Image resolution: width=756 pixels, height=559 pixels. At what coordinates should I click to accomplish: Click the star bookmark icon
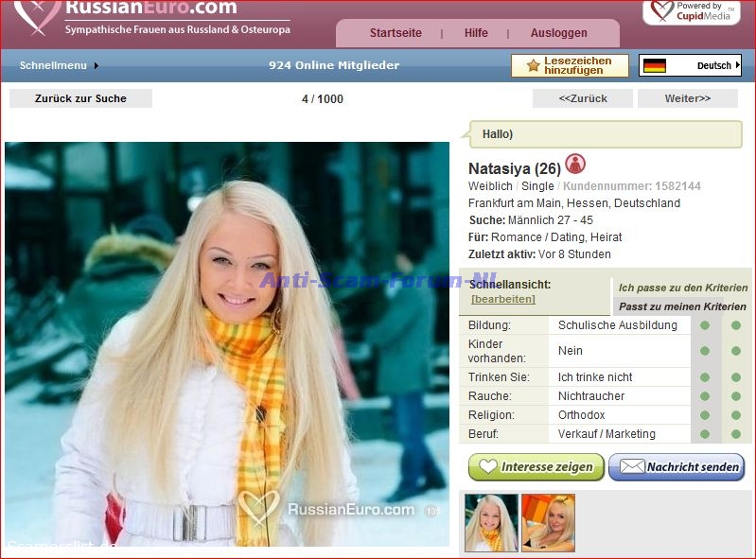[x=534, y=65]
